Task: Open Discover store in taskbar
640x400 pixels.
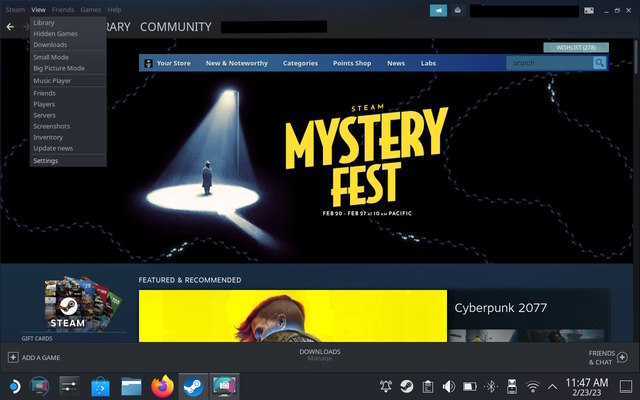Action: [x=100, y=386]
